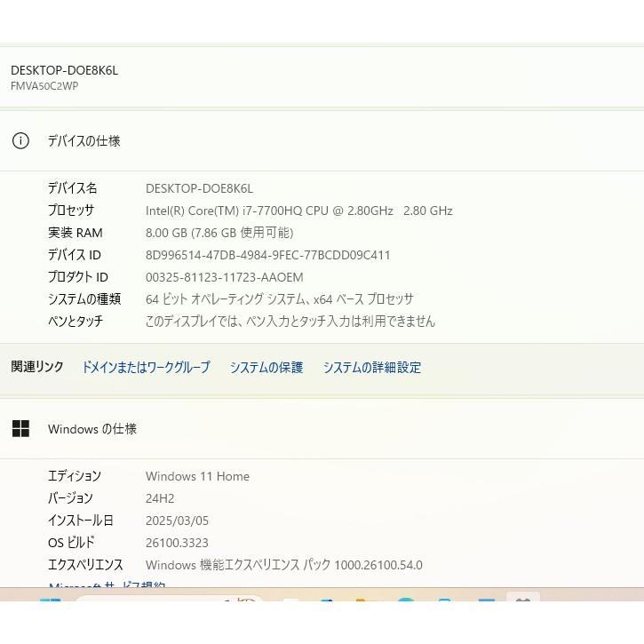The image size is (644, 644).
Task: Open システムの詳細設定 link
Action: pos(372,367)
